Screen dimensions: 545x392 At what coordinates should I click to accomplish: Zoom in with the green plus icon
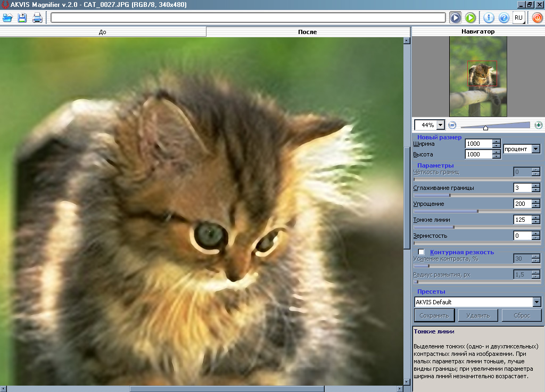pos(539,125)
